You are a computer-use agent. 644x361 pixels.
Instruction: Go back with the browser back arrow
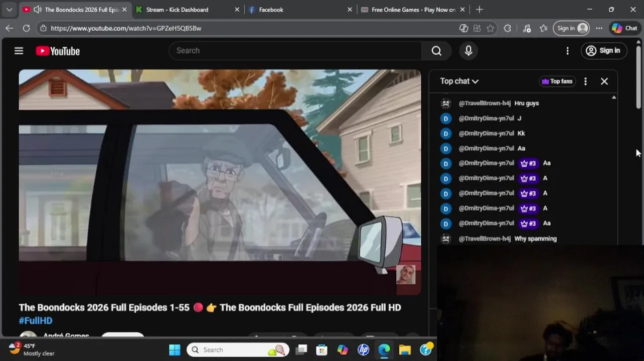point(9,28)
